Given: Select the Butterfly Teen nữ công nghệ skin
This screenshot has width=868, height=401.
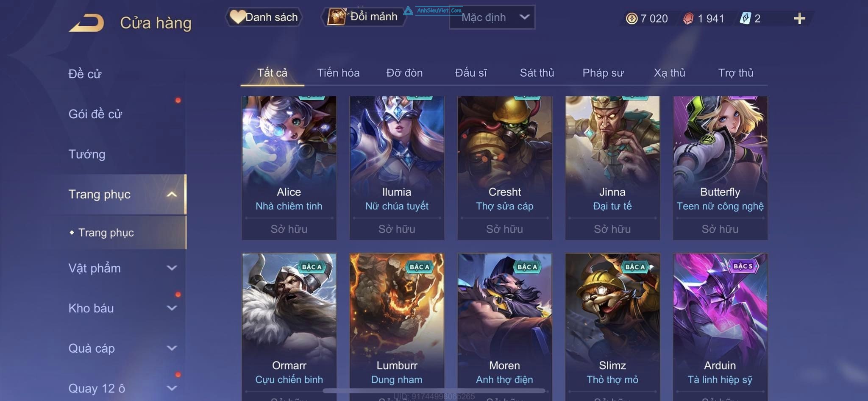Looking at the screenshot, I should click(720, 168).
